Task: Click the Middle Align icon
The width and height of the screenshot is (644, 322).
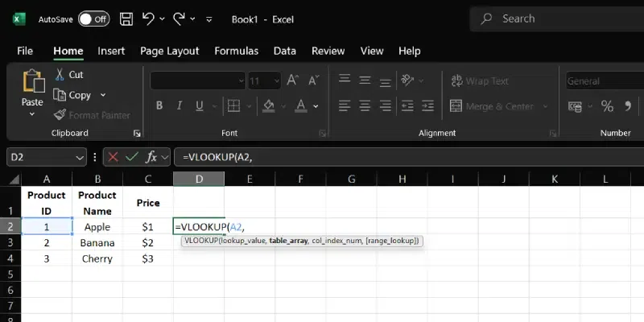Action: pos(365,80)
